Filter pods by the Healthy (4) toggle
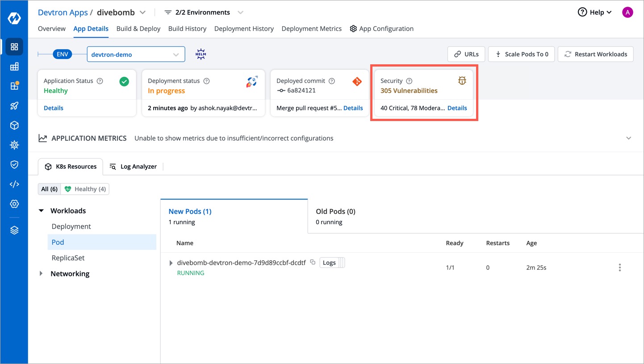The width and height of the screenshot is (644, 364). pyautogui.click(x=85, y=189)
